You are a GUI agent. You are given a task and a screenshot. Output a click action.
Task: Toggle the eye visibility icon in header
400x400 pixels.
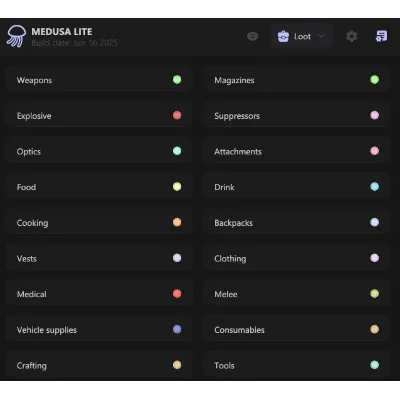[x=253, y=36]
